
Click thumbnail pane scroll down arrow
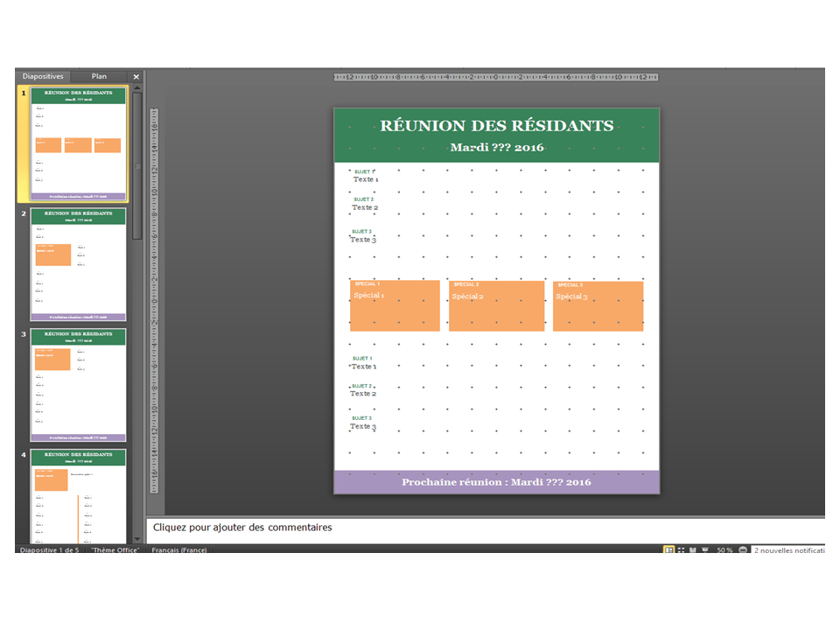tap(137, 539)
